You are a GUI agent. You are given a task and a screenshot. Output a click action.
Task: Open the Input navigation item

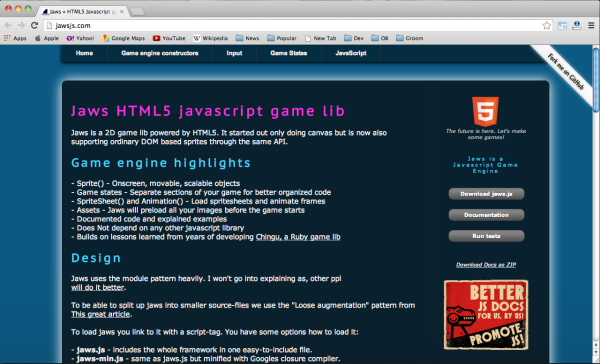[234, 53]
